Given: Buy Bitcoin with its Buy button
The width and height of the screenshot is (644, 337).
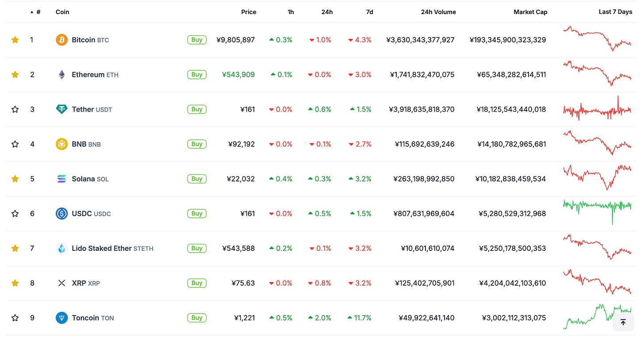Looking at the screenshot, I should click(x=197, y=40).
